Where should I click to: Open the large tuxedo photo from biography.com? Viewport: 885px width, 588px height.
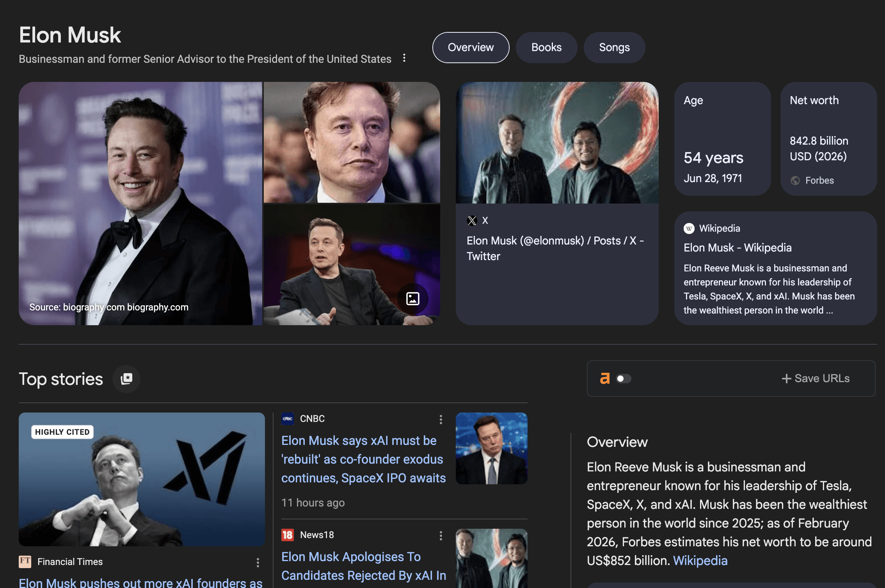click(x=140, y=203)
